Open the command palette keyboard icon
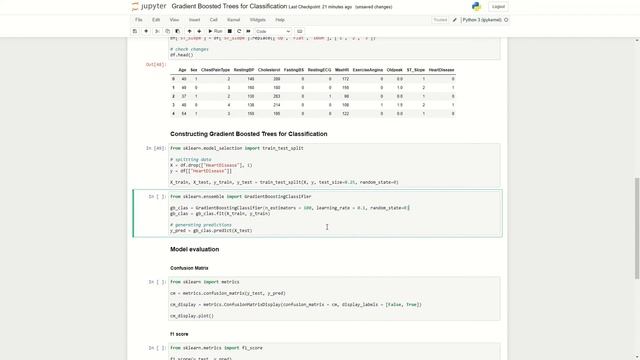 300,31
